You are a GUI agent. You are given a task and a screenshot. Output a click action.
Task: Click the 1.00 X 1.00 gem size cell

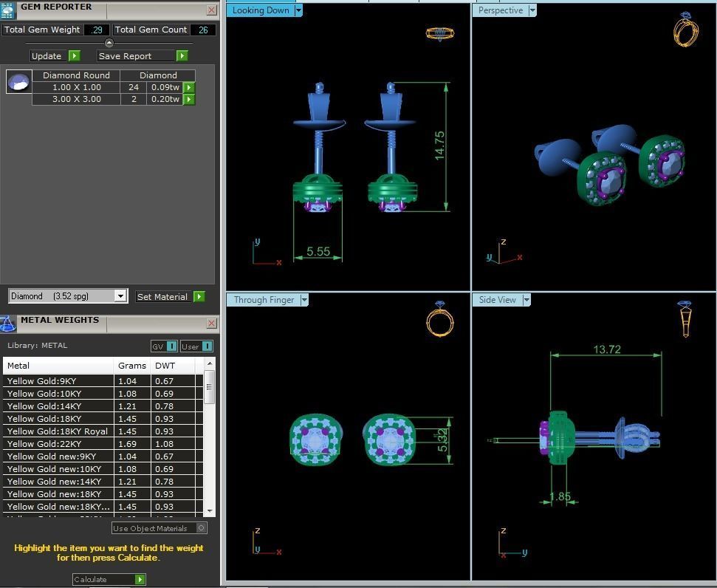tap(76, 87)
